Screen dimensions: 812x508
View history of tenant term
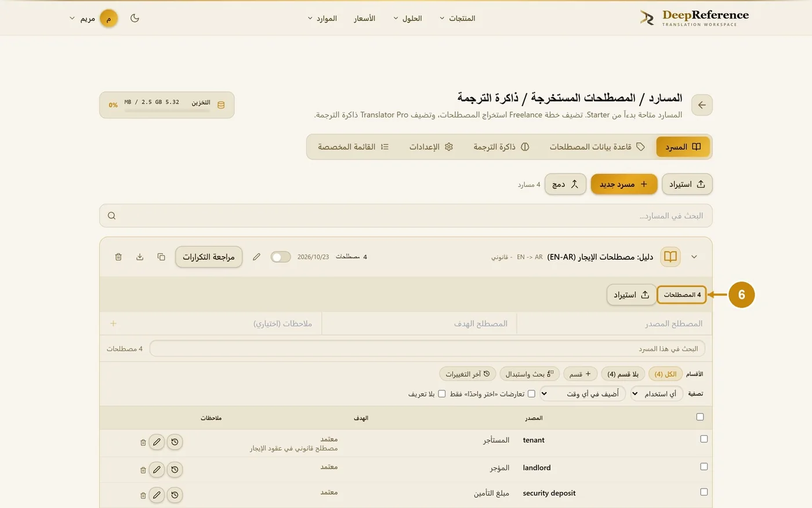[175, 442]
